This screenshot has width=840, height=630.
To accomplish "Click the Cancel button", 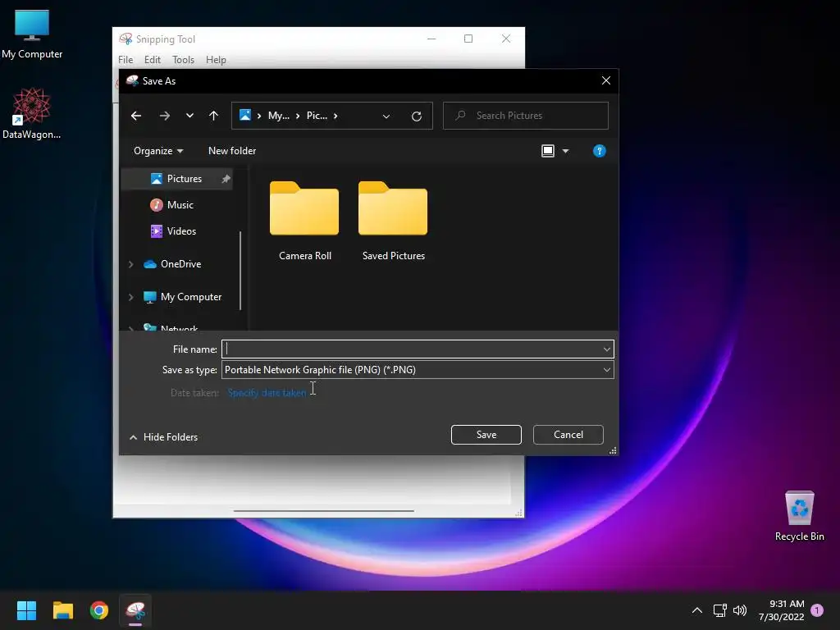I will 568,435.
